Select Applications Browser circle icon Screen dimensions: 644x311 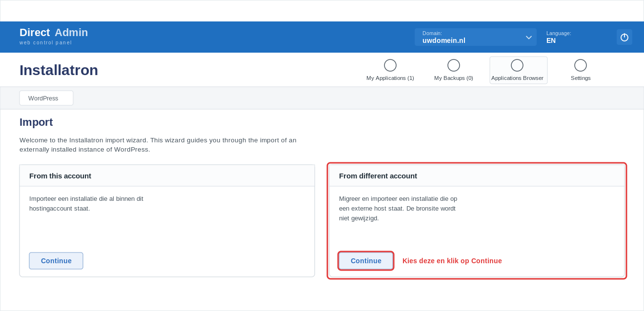click(517, 65)
